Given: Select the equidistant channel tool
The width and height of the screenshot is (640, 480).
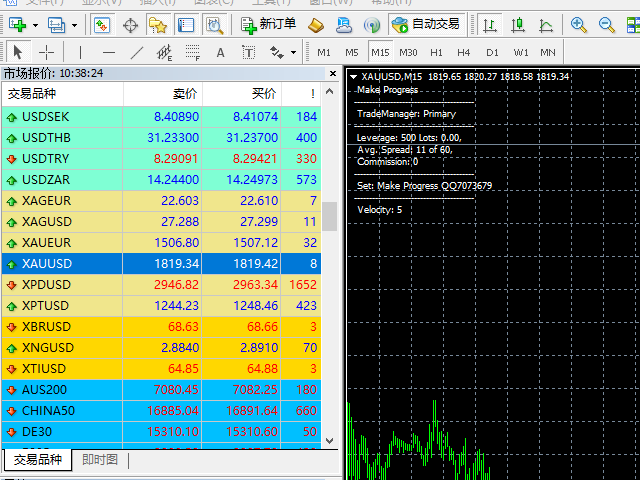Looking at the screenshot, I should pyautogui.click(x=164, y=52).
